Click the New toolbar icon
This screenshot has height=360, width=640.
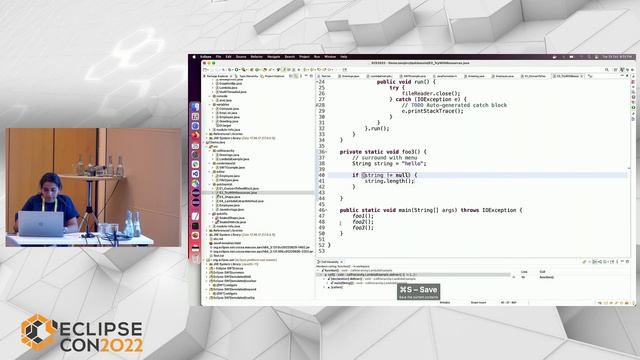point(206,70)
